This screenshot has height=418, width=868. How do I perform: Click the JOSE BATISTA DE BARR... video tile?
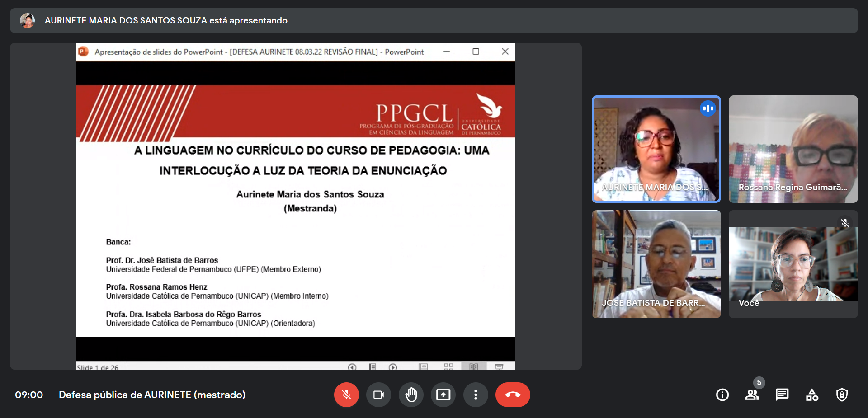(x=656, y=264)
